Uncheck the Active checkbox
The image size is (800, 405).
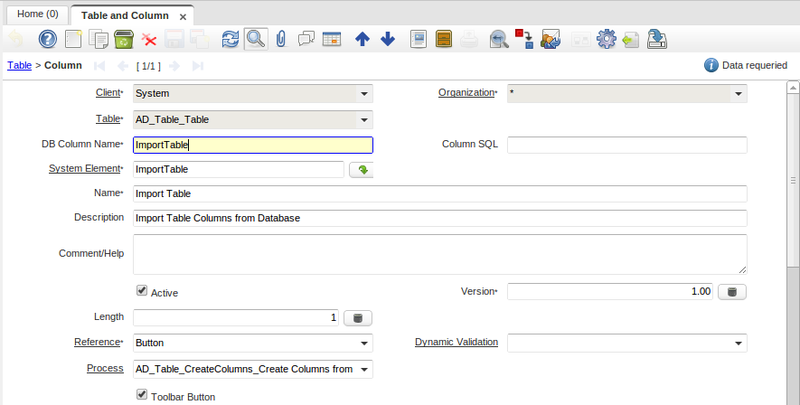click(x=142, y=291)
